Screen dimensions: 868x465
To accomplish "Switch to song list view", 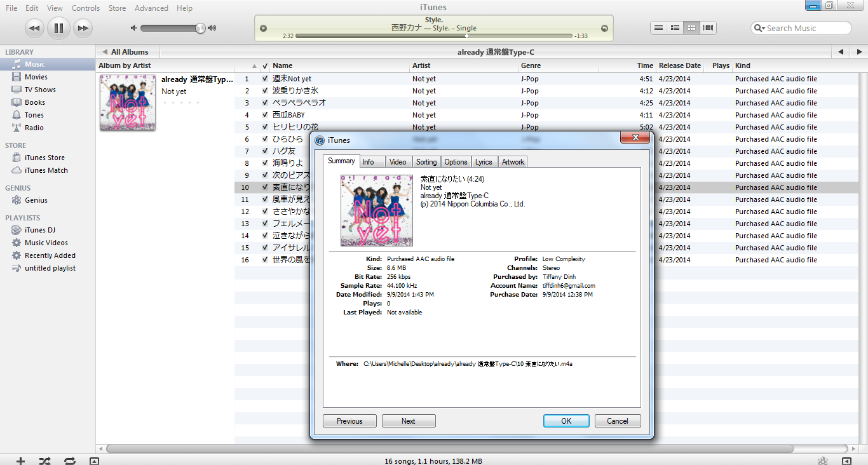I will click(x=659, y=28).
